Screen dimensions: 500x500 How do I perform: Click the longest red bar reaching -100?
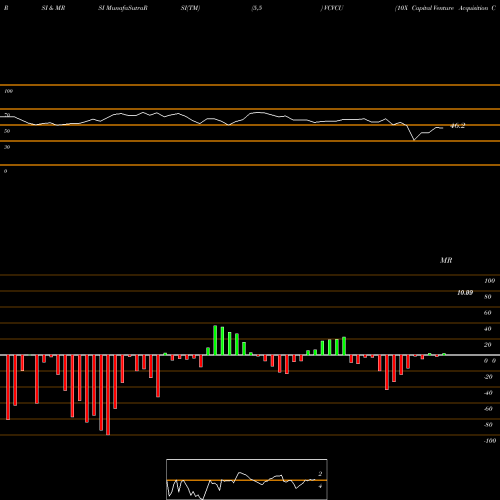[x=108, y=395]
